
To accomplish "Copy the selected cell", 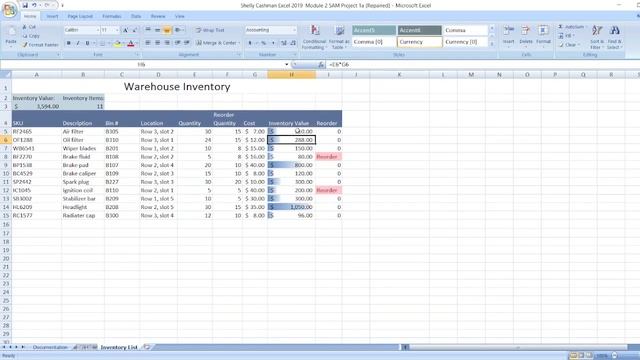I will [31, 36].
